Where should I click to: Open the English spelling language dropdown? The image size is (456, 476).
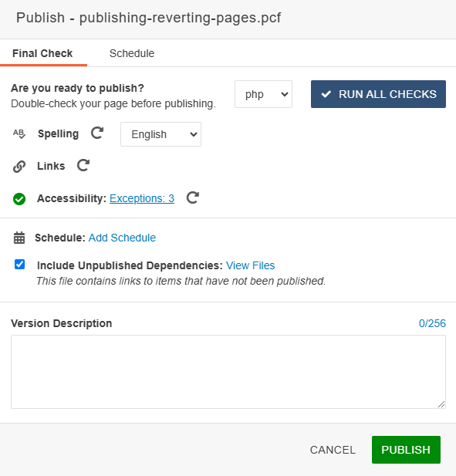(160, 134)
